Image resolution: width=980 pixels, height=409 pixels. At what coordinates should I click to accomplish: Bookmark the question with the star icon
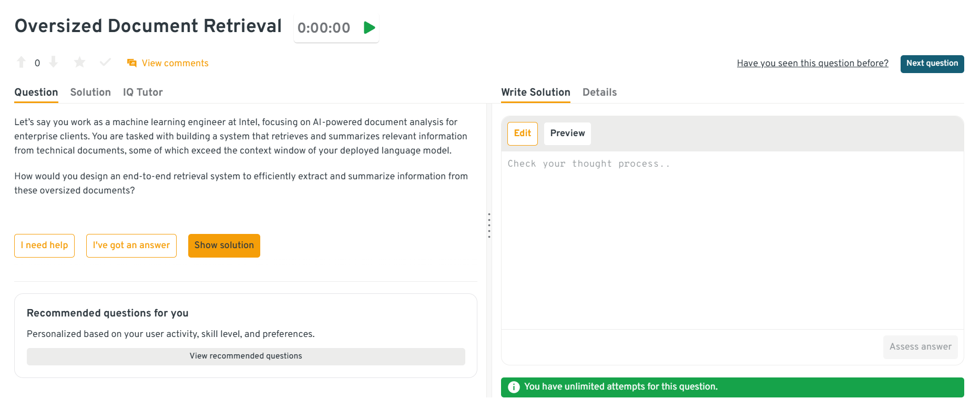(x=79, y=63)
